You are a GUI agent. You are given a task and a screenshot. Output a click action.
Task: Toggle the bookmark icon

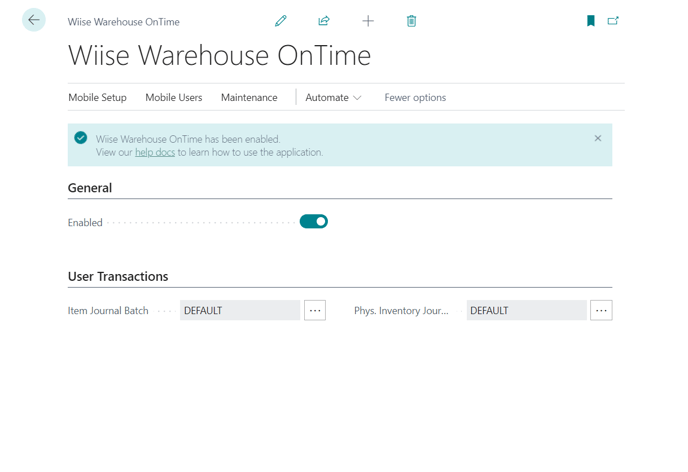(591, 21)
